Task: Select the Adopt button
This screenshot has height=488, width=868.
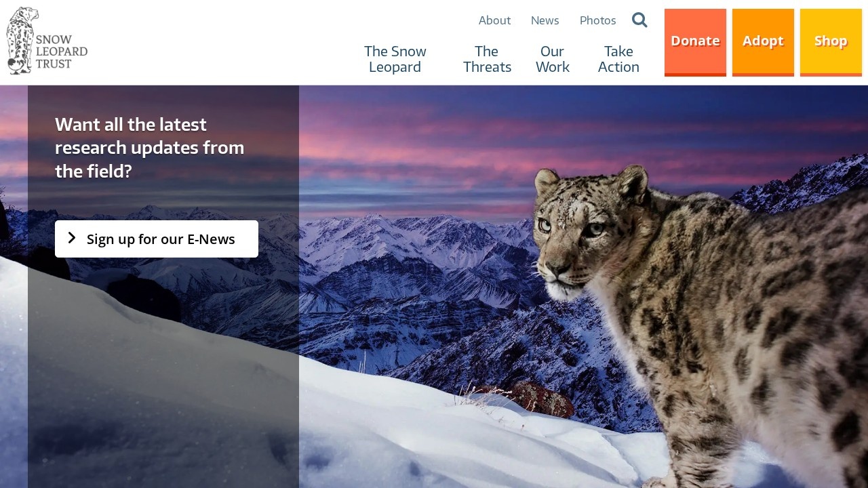Action: (763, 42)
